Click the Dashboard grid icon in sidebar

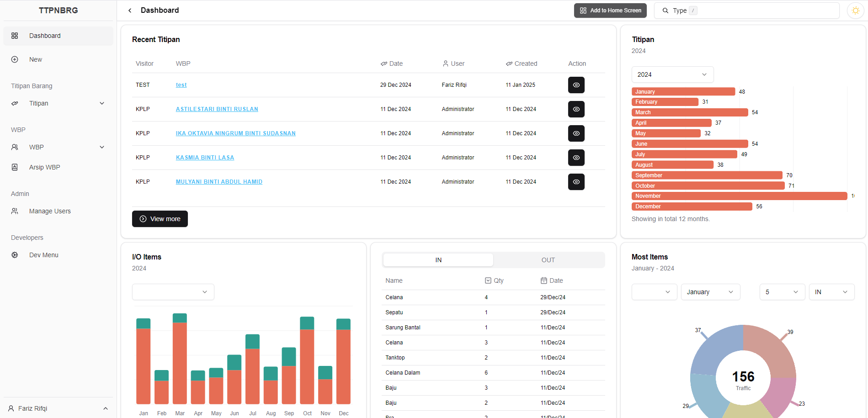15,36
